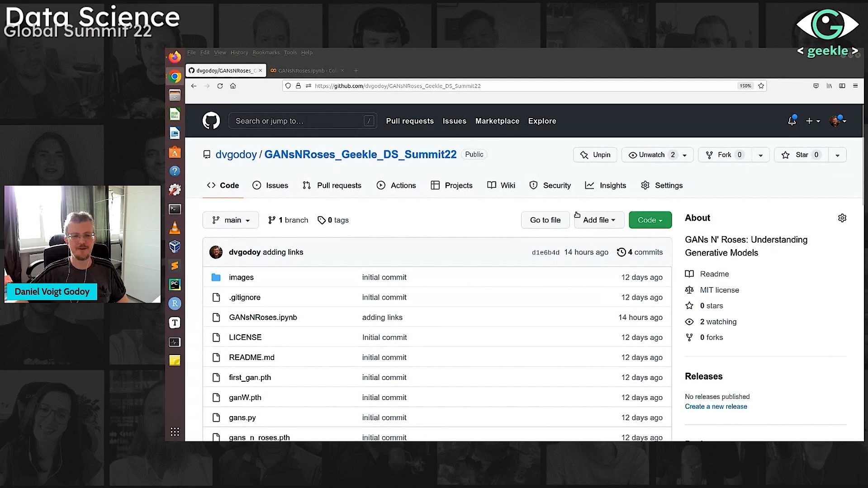Open the Security repository tab
The height and width of the screenshot is (488, 868).
click(550, 185)
